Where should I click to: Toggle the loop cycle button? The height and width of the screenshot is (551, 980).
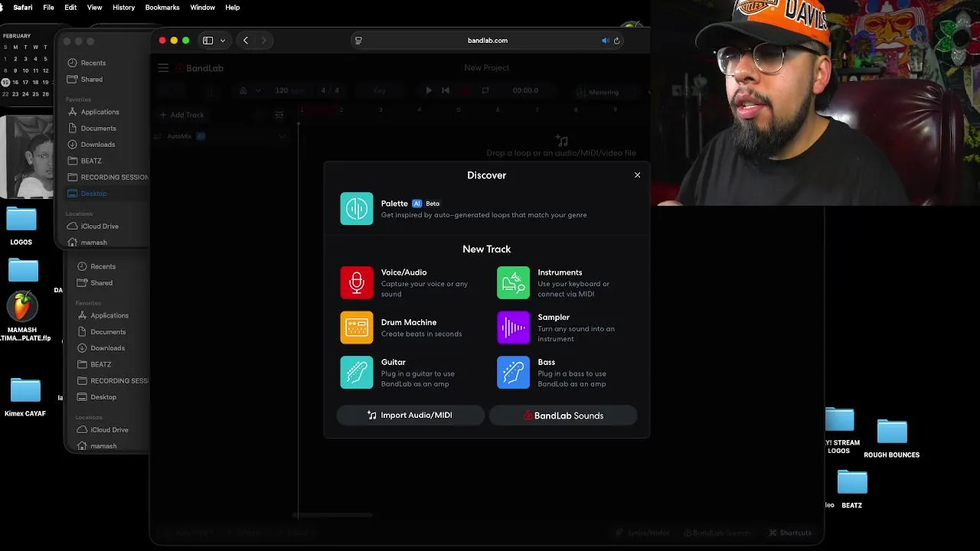click(x=485, y=90)
